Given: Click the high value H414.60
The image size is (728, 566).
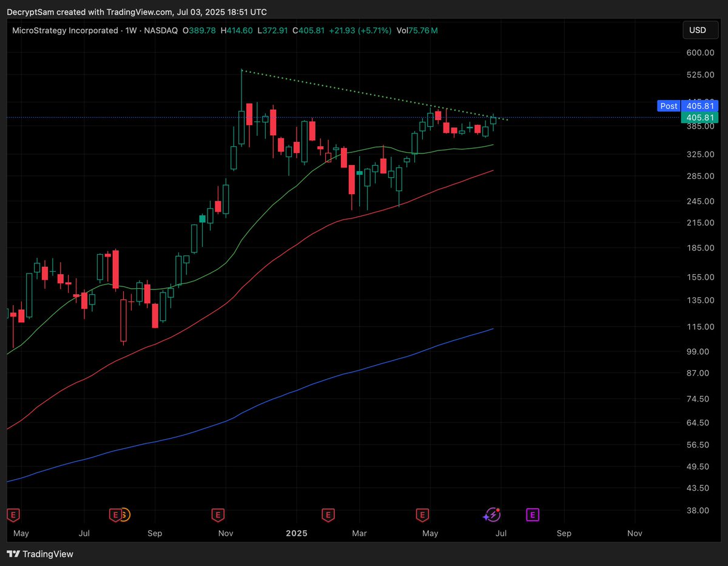Looking at the screenshot, I should pyautogui.click(x=237, y=30).
